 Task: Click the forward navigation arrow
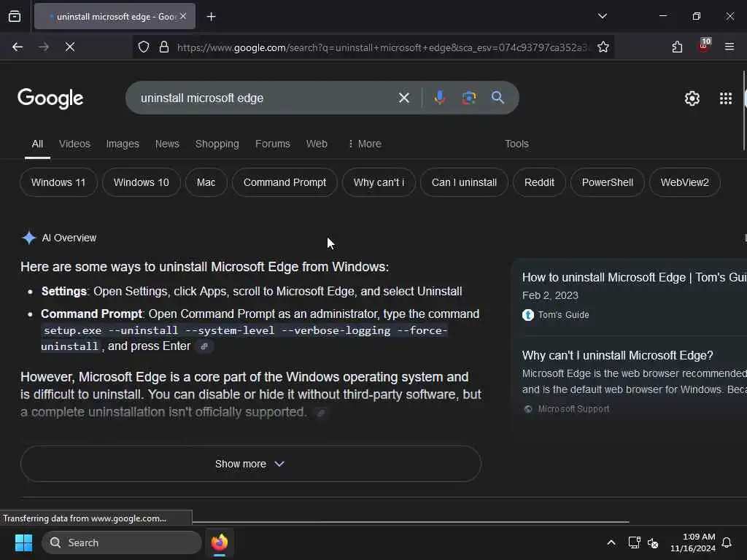(x=43, y=47)
